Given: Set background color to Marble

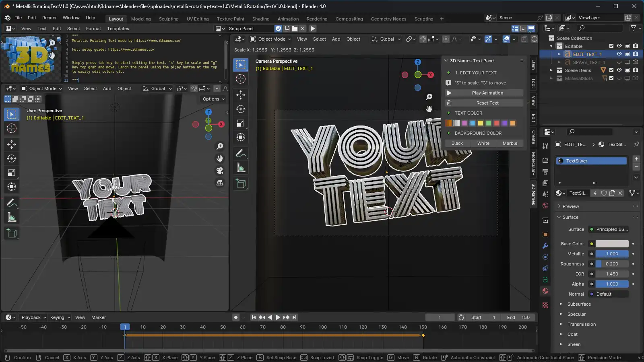Looking at the screenshot, I should (x=510, y=143).
